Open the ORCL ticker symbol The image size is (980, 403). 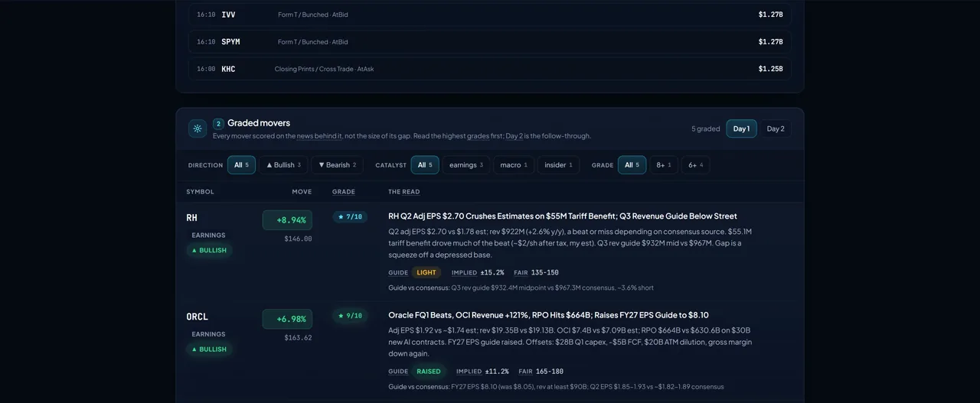197,317
